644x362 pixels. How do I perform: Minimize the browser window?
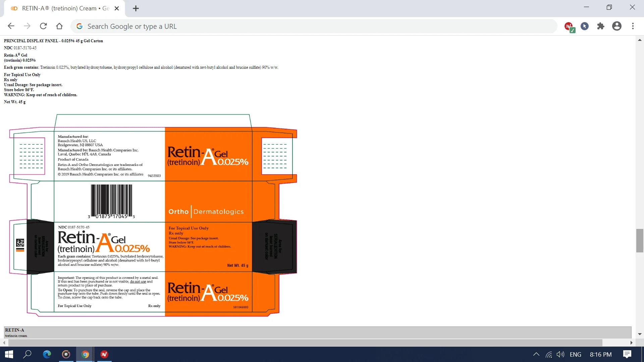(586, 7)
